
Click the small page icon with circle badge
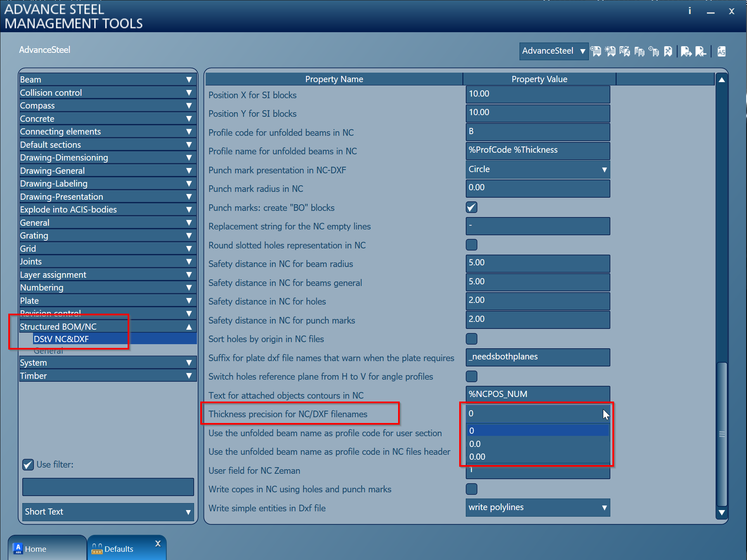click(654, 51)
